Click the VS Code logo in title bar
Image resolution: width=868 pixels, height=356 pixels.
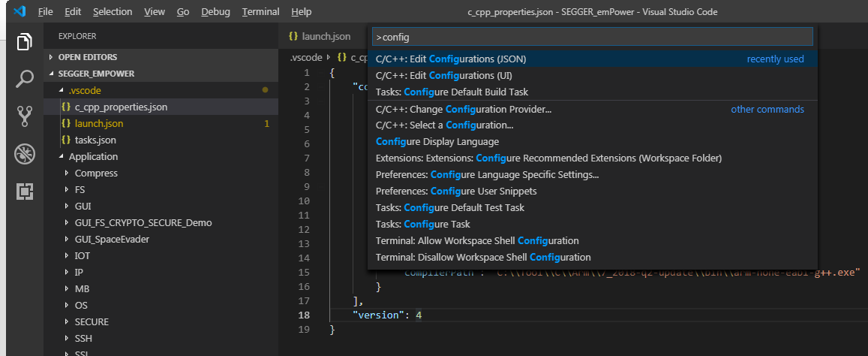pos(20,12)
